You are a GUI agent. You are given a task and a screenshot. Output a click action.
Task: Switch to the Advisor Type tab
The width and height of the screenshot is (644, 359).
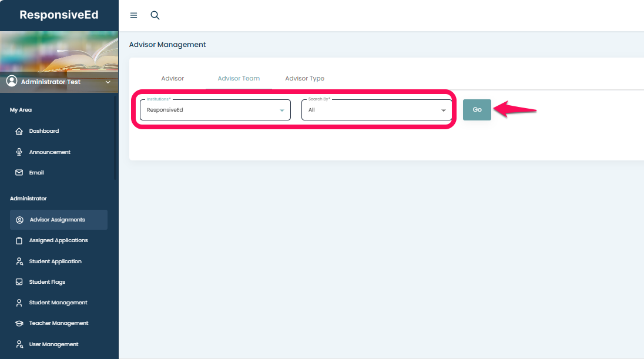point(304,78)
